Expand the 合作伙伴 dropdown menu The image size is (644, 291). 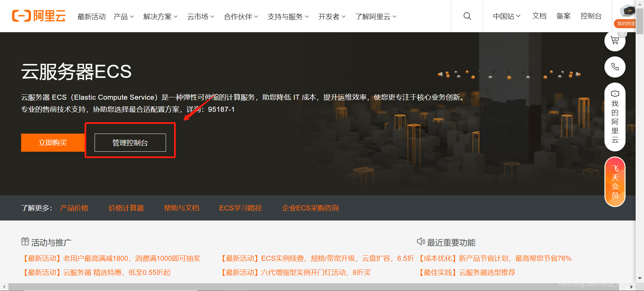click(241, 16)
